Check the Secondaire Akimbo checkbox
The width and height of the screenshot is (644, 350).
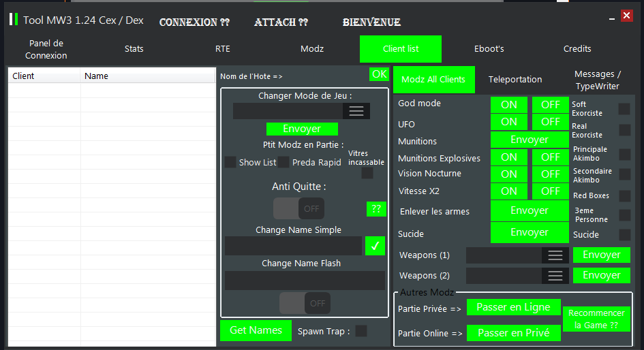pyautogui.click(x=625, y=174)
